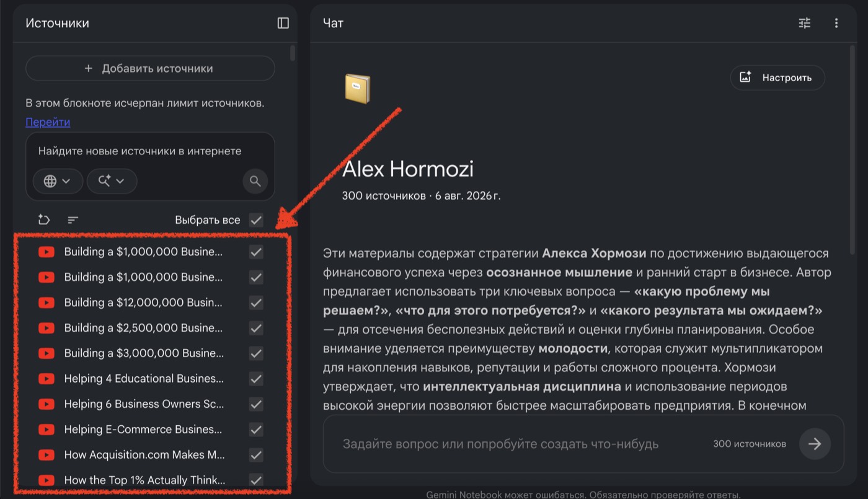Click YouTube icon of Building a $12,000,000 source
The width and height of the screenshot is (868, 499).
46,302
